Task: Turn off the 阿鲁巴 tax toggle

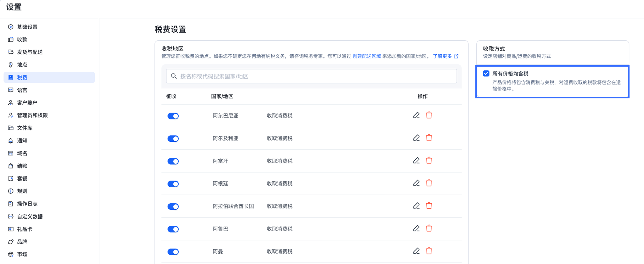Action: point(173,229)
